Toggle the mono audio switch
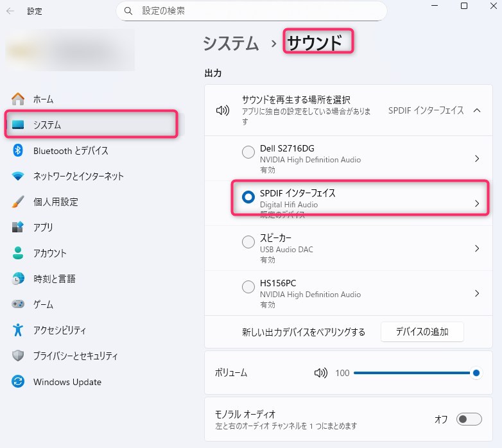 pos(469,419)
